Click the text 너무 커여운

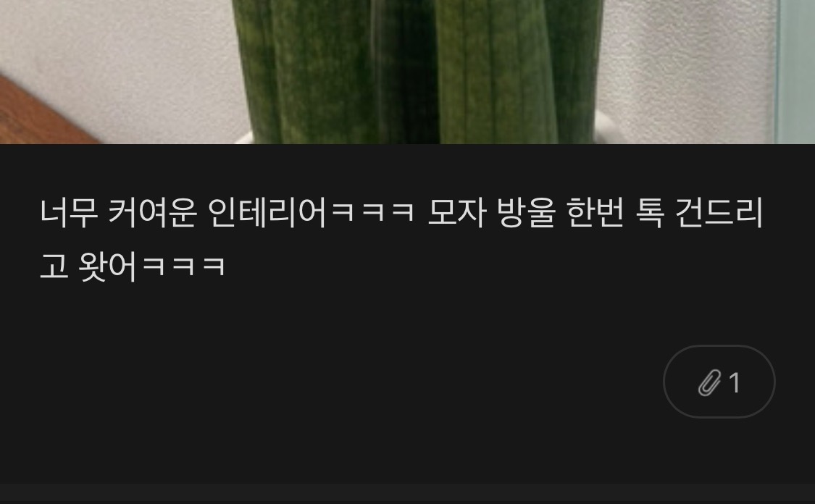click(x=119, y=212)
